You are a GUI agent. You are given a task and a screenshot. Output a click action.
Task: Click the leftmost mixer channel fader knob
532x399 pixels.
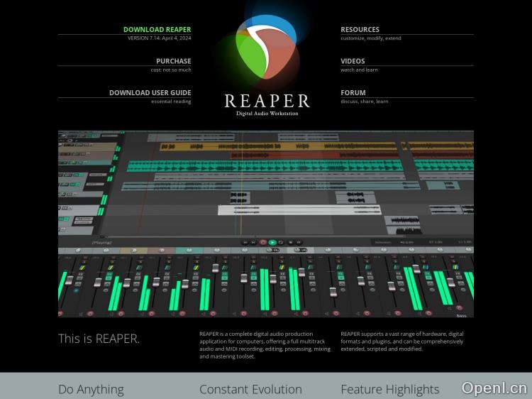coord(69,280)
